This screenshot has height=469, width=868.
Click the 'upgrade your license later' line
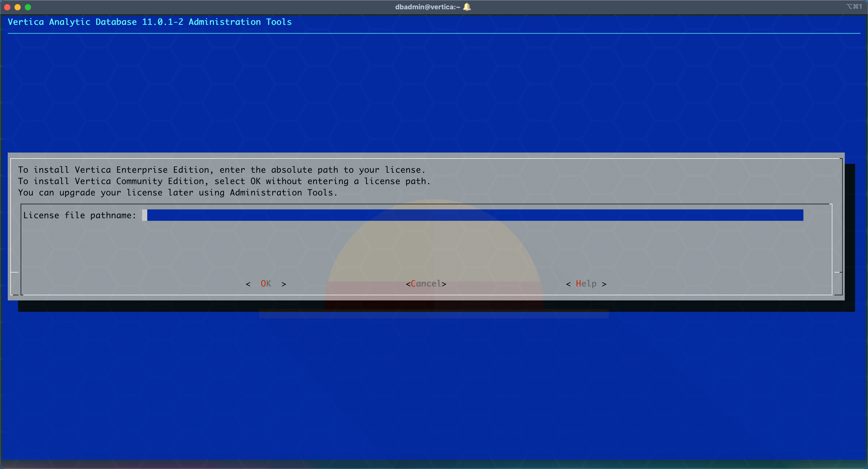pyautogui.click(x=177, y=193)
